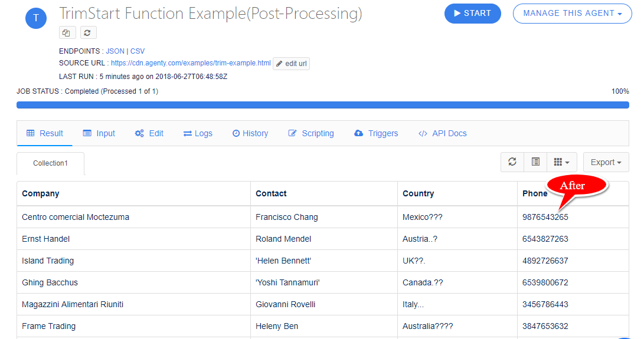The image size is (644, 339).
Task: Select the Collection1 tab
Action: click(x=51, y=163)
